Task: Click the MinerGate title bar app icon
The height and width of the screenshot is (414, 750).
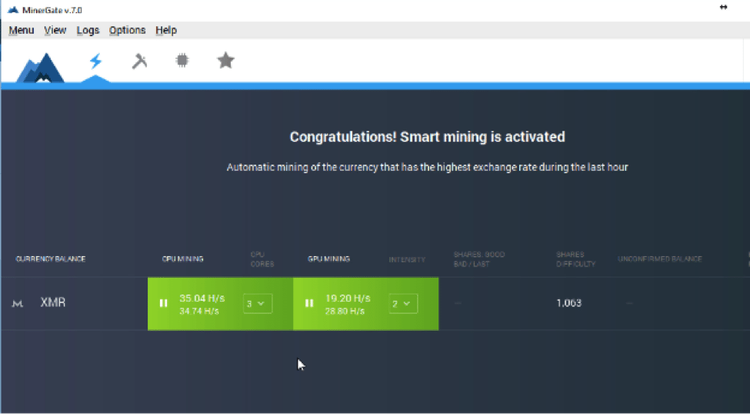Action: 12,9
